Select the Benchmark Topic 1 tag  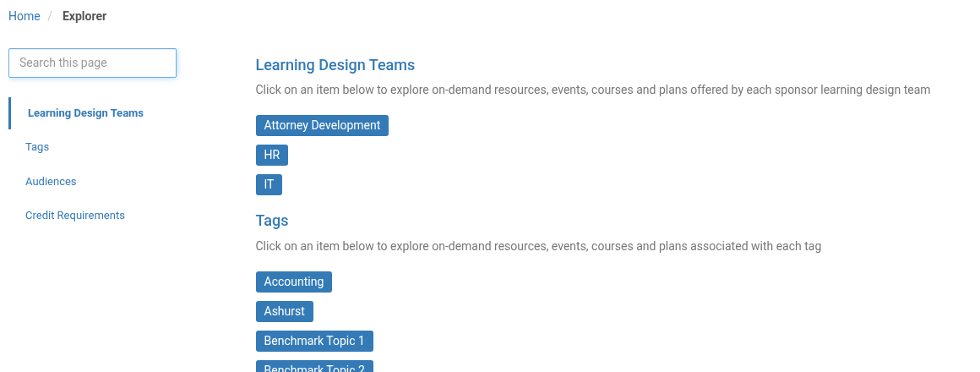tap(314, 342)
